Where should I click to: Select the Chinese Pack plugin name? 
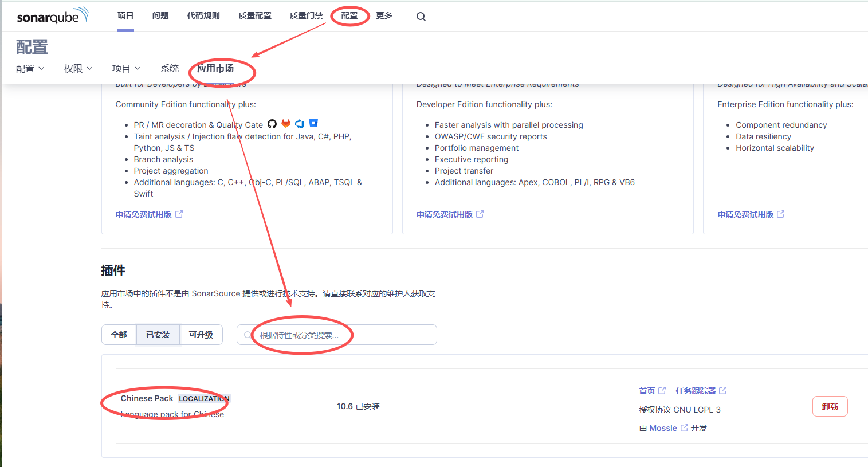(x=147, y=398)
